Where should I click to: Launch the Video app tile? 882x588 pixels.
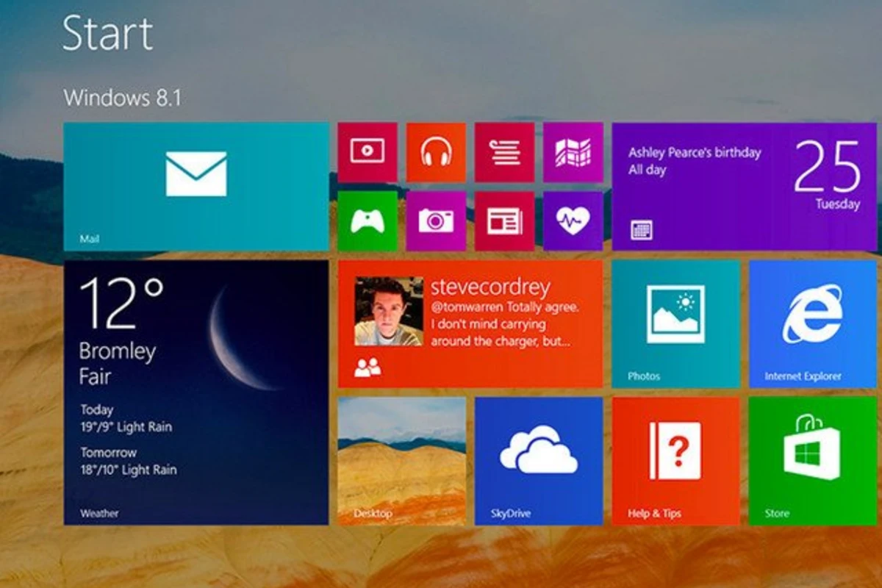tap(367, 152)
